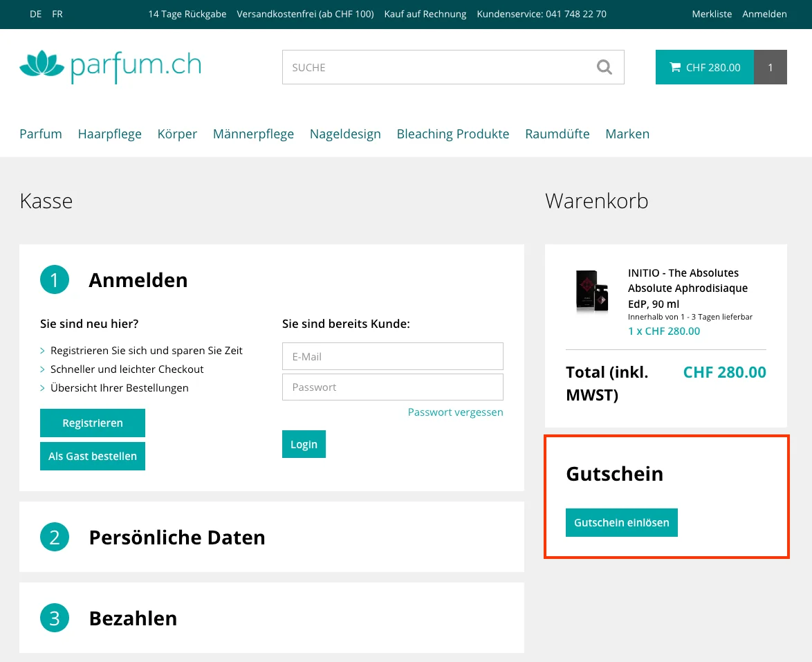Open the Merkliste
This screenshot has height=662, width=812.
[712, 14]
